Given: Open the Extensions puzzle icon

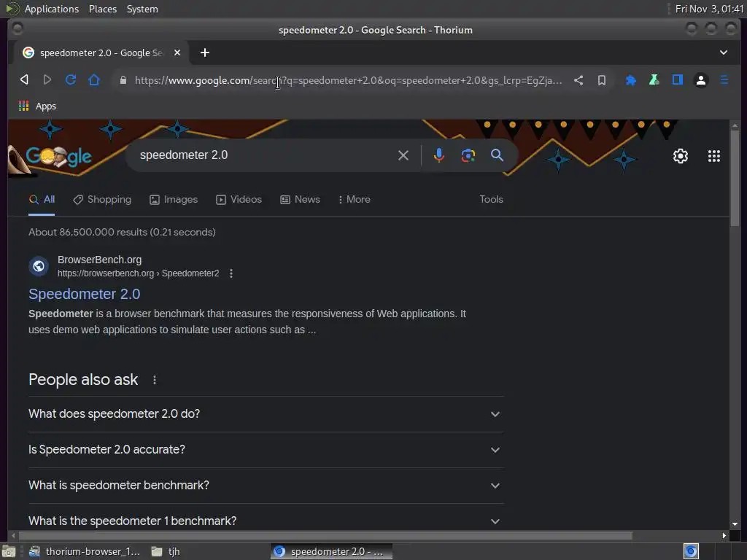Looking at the screenshot, I should 630,80.
